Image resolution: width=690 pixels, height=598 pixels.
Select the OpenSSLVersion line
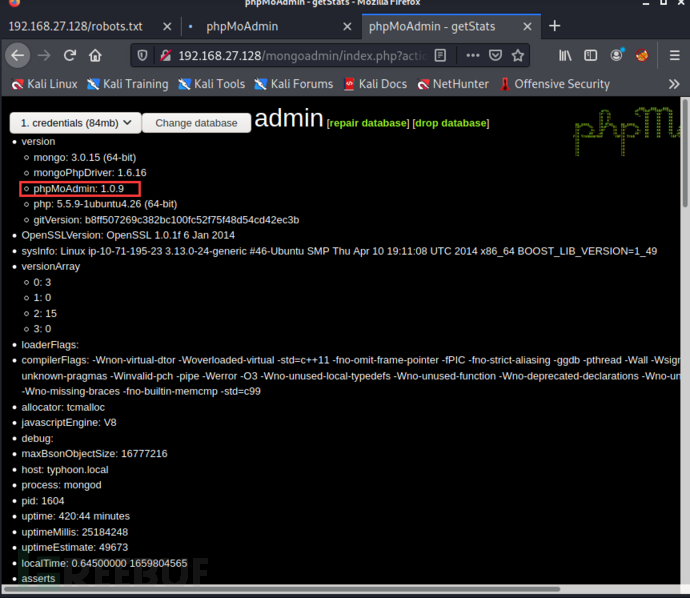[128, 235]
